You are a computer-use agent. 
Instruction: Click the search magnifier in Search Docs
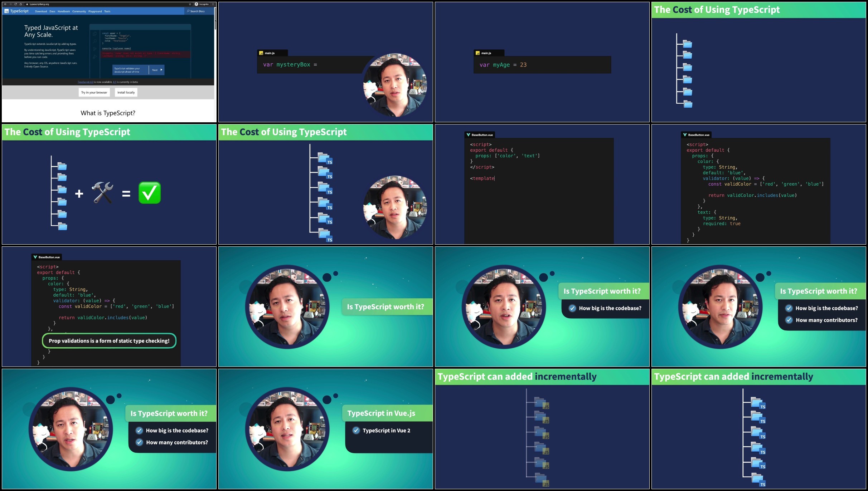click(188, 11)
